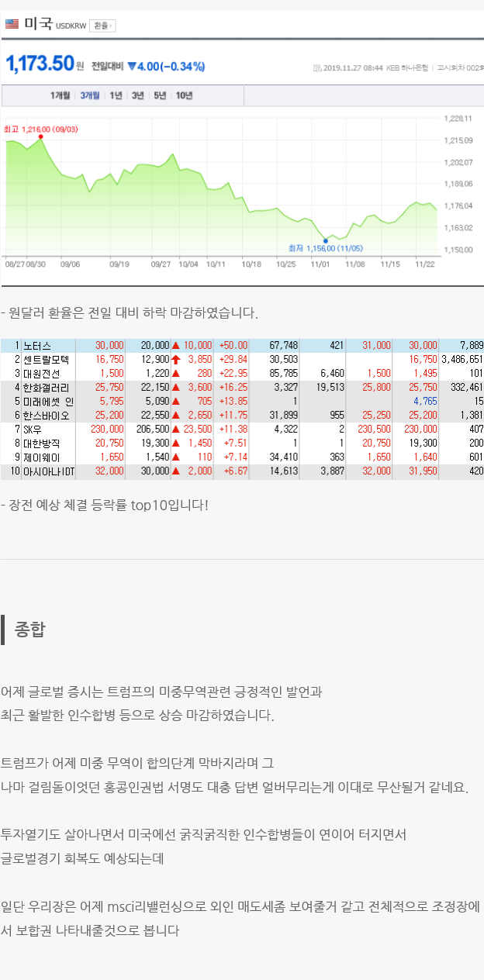Click the blue down-triangle next to 4.00

pos(131,66)
